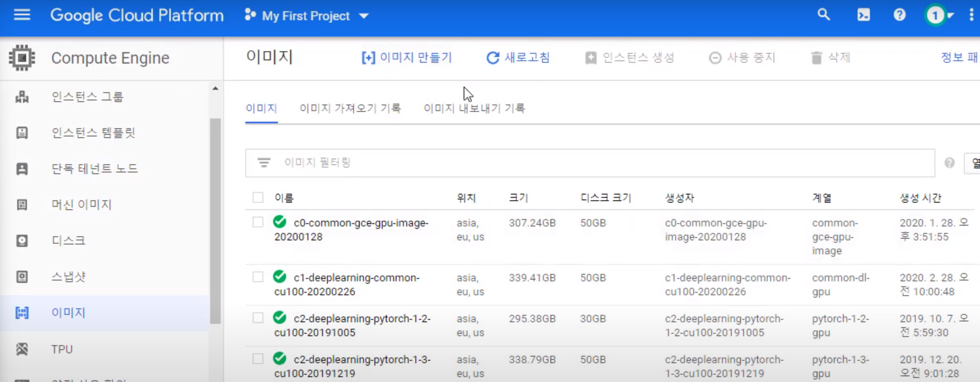
Task: Click 인스턴스 생성 button
Action: tap(630, 57)
